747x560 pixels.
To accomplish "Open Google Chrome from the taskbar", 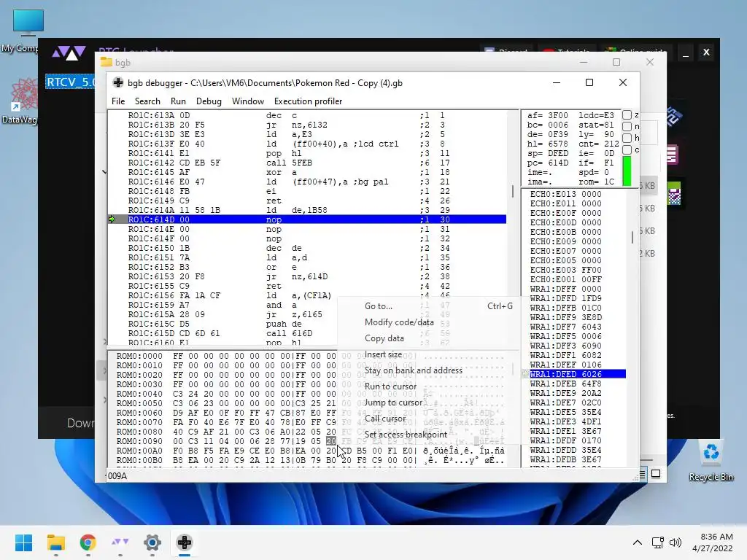I will click(x=88, y=542).
